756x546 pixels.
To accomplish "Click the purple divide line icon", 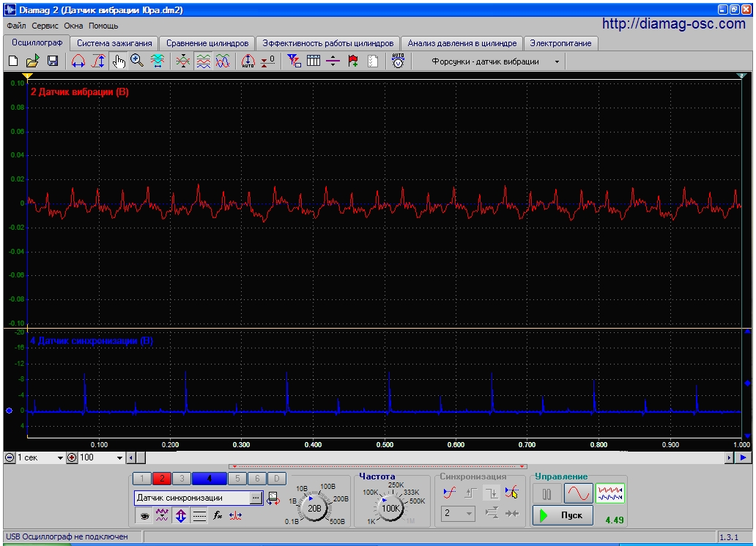I will click(x=333, y=61).
